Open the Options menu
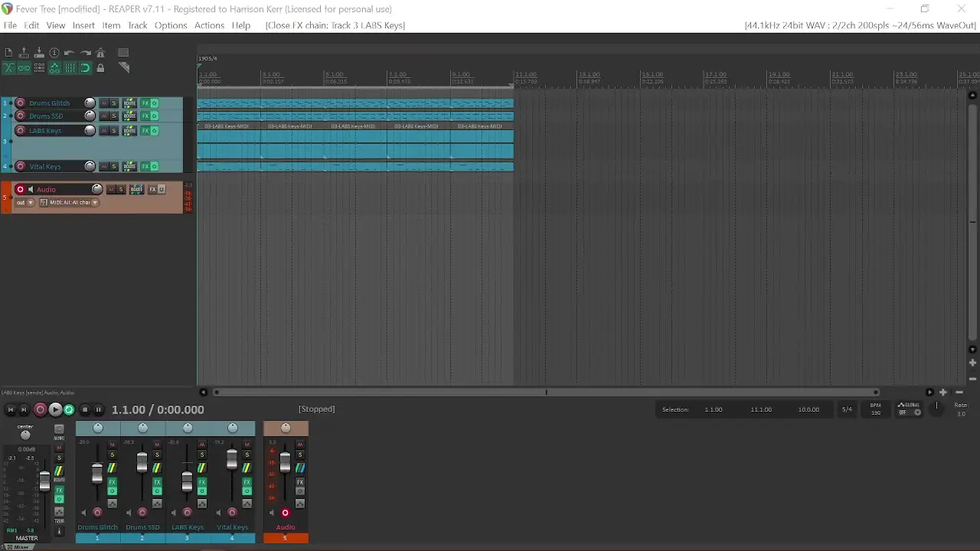Viewport: 980px width, 551px height. pos(171,25)
